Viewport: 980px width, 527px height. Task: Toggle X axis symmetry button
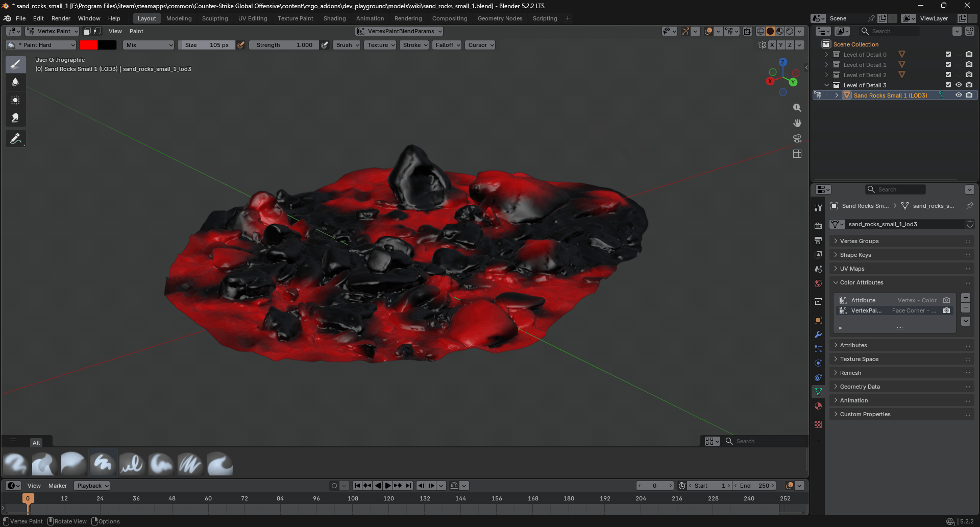pyautogui.click(x=772, y=45)
